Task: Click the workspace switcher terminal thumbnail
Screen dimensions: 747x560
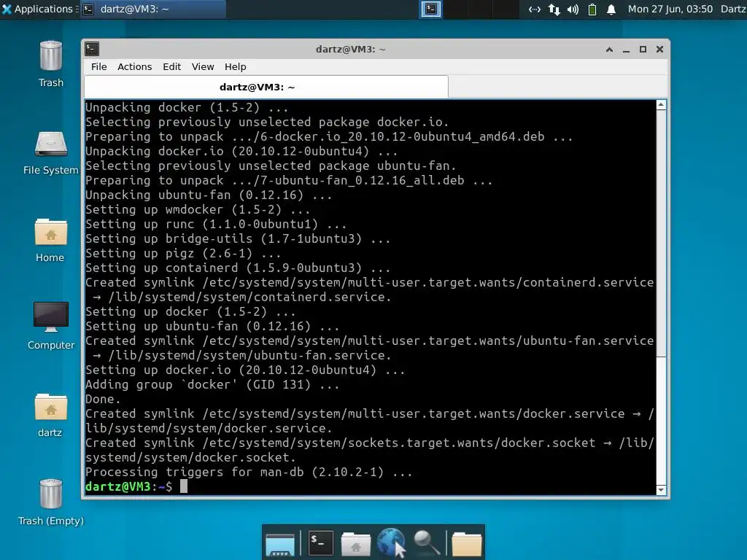Action: (x=431, y=9)
